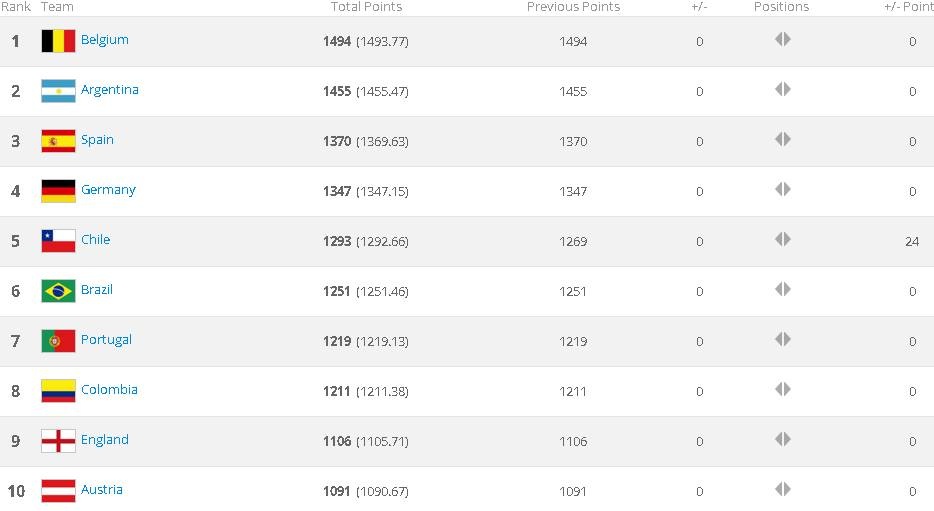This screenshot has width=934, height=511.
Task: Click the Belgium flag icon
Action: pyautogui.click(x=58, y=41)
